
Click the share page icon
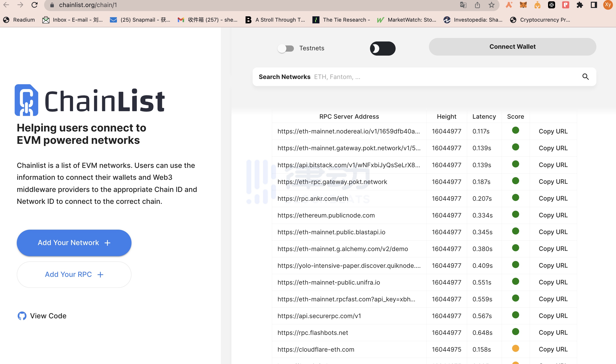pyautogui.click(x=477, y=5)
